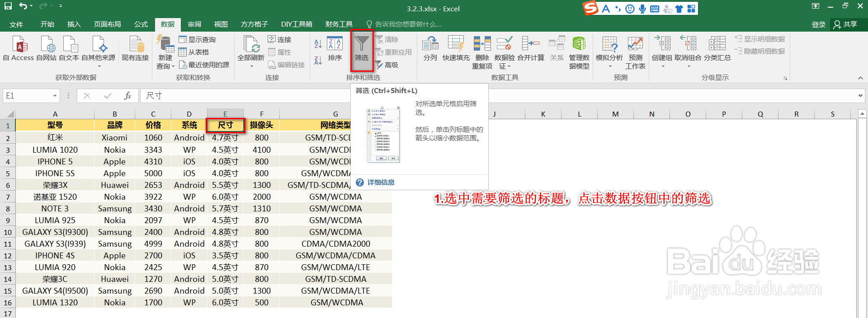This screenshot has width=868, height=318.
Task: Select cell with price 4999
Action: [153, 244]
